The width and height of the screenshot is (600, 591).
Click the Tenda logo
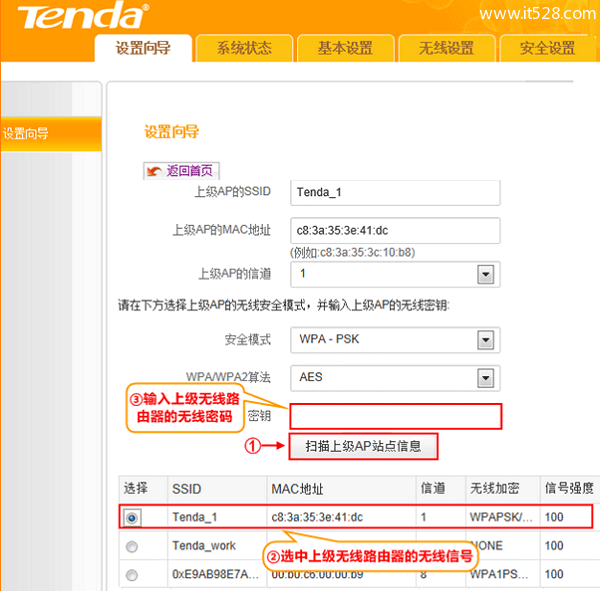(x=83, y=15)
